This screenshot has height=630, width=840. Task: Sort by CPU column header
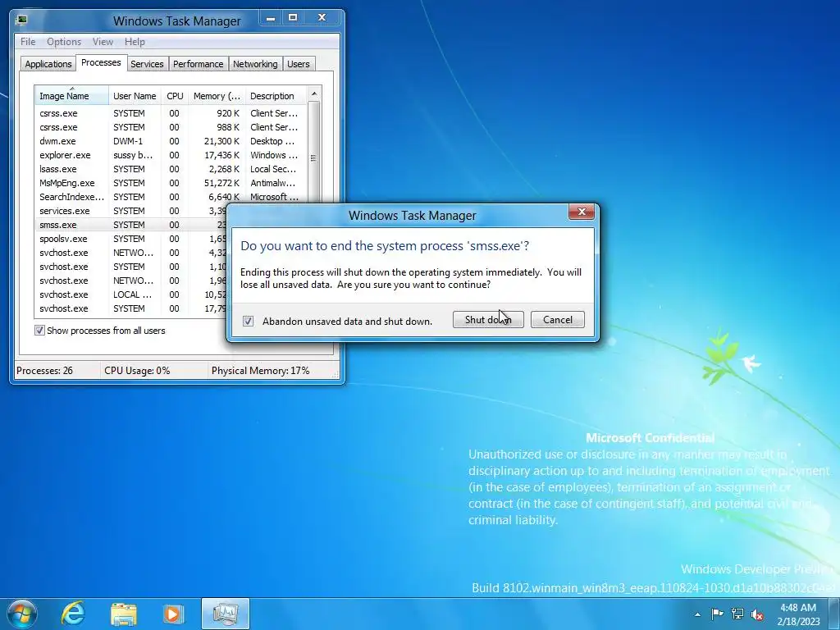[x=175, y=95]
